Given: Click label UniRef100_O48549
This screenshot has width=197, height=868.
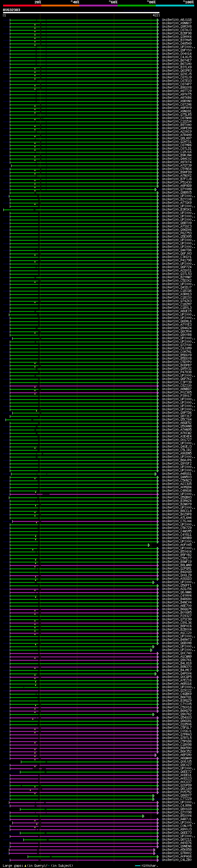Looking at the screenshot, I should point(177,43).
